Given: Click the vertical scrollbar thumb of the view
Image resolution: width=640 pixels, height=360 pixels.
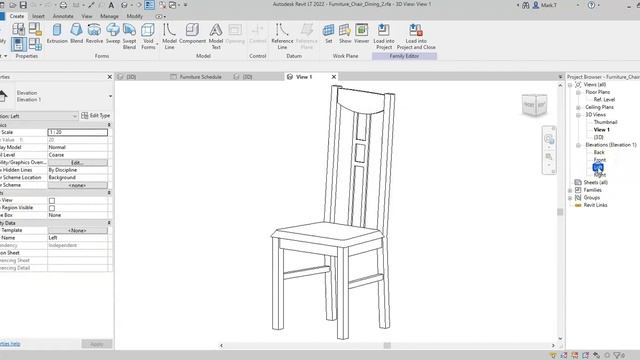Looking at the screenshot, I should tap(560, 212).
